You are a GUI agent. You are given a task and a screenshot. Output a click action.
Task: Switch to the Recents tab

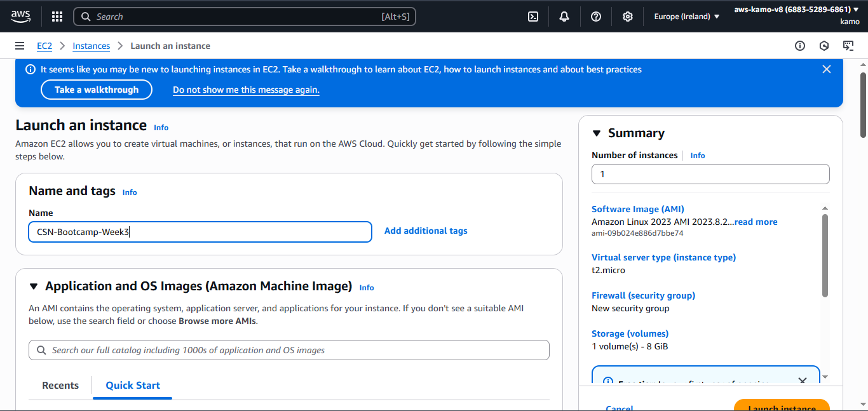pos(60,385)
